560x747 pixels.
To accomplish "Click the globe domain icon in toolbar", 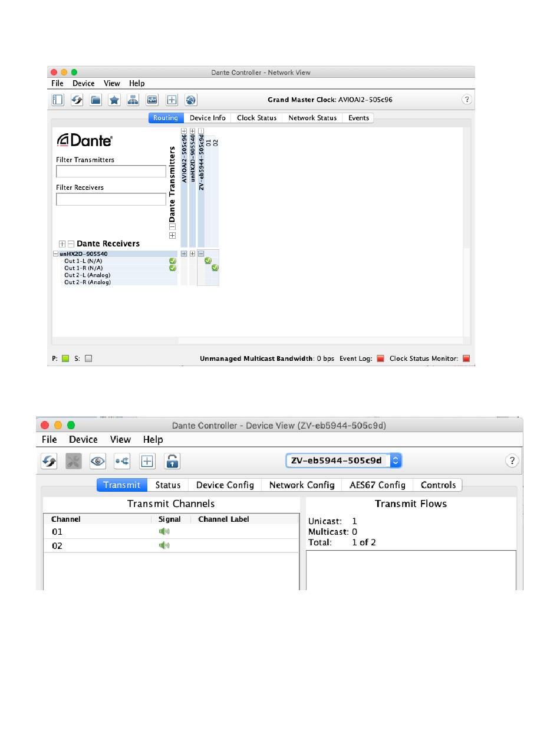I will (190, 100).
